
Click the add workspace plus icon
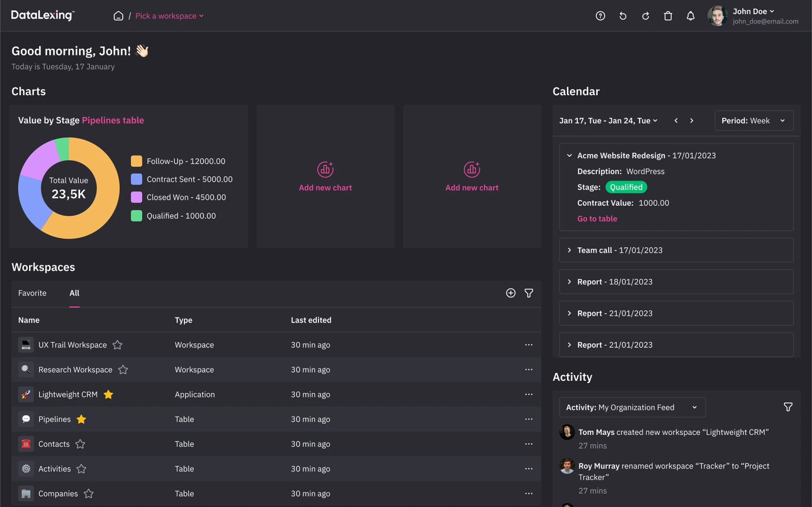tap(511, 293)
